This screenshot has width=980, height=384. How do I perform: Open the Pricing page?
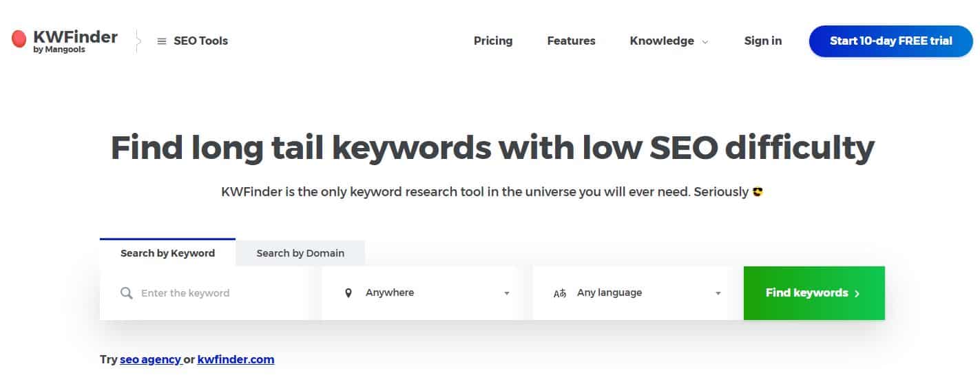click(493, 41)
